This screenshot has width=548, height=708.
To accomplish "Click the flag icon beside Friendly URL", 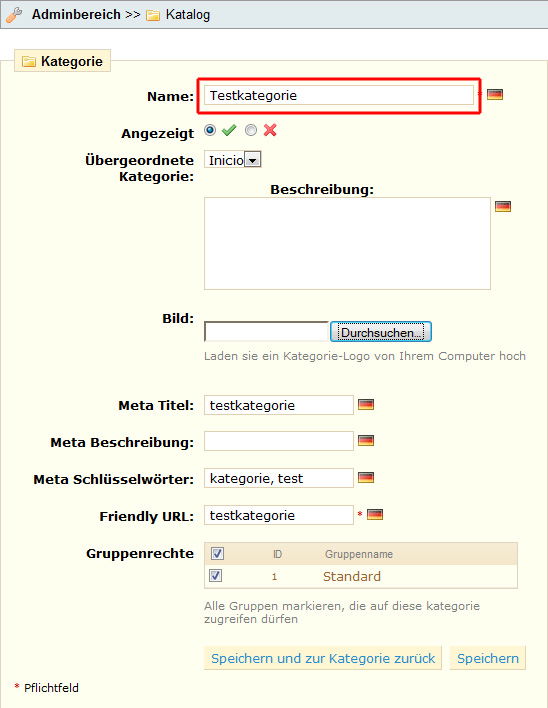I will (x=375, y=515).
